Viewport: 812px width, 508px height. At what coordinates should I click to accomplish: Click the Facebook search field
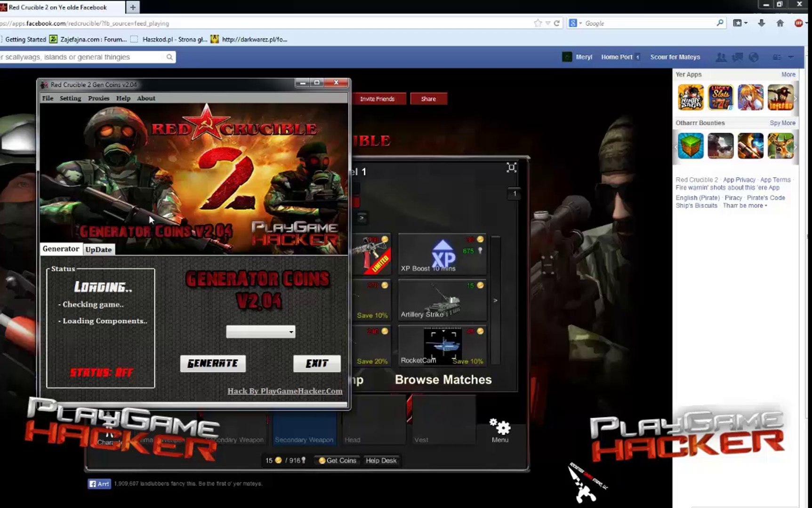coord(82,57)
